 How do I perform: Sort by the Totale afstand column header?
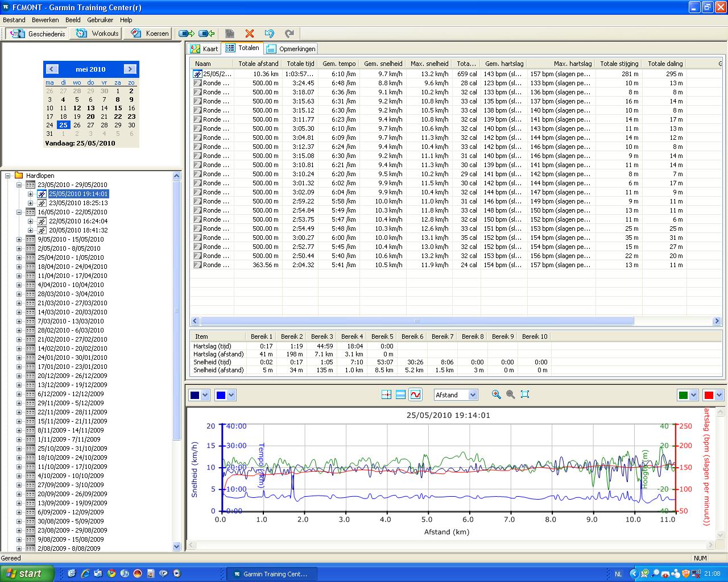point(258,64)
